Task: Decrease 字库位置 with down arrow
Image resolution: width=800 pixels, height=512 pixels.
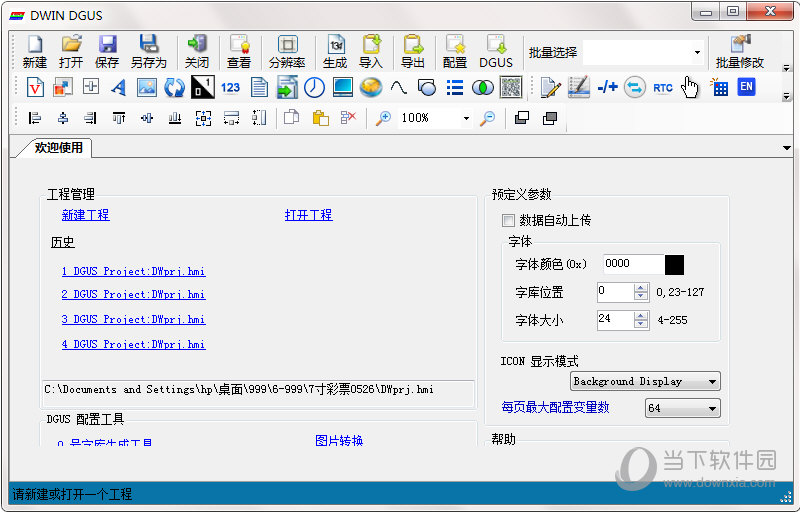Action: point(641,297)
